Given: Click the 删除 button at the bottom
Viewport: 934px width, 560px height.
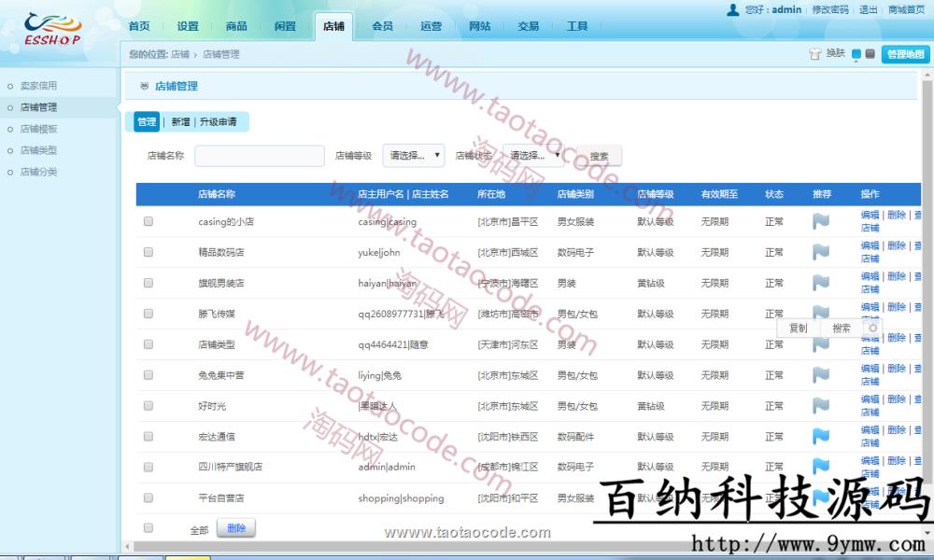Looking at the screenshot, I should (236, 527).
